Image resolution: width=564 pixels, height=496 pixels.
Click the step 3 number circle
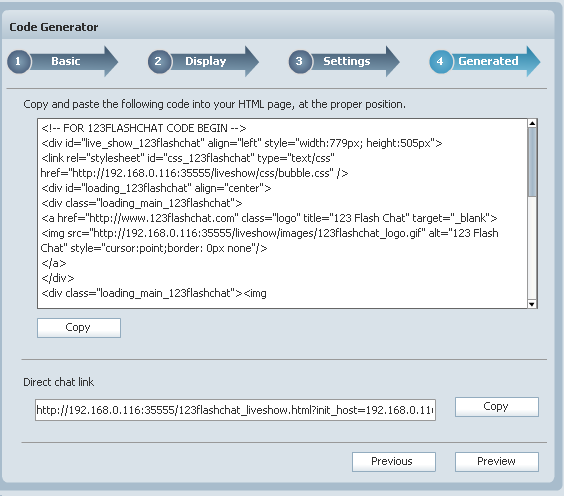coord(299,62)
